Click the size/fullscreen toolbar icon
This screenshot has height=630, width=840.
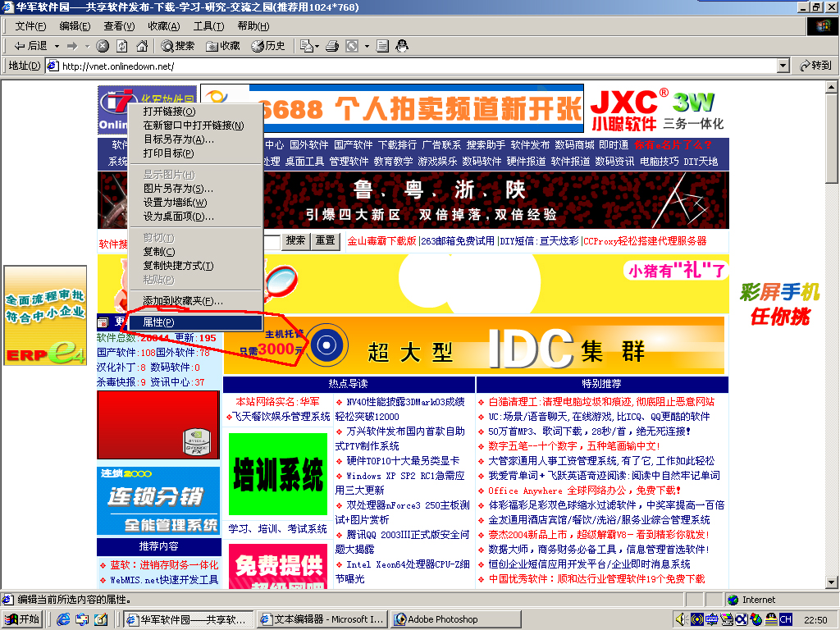tap(352, 46)
